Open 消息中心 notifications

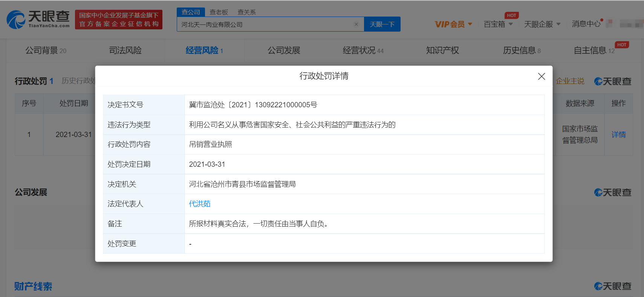pos(586,24)
